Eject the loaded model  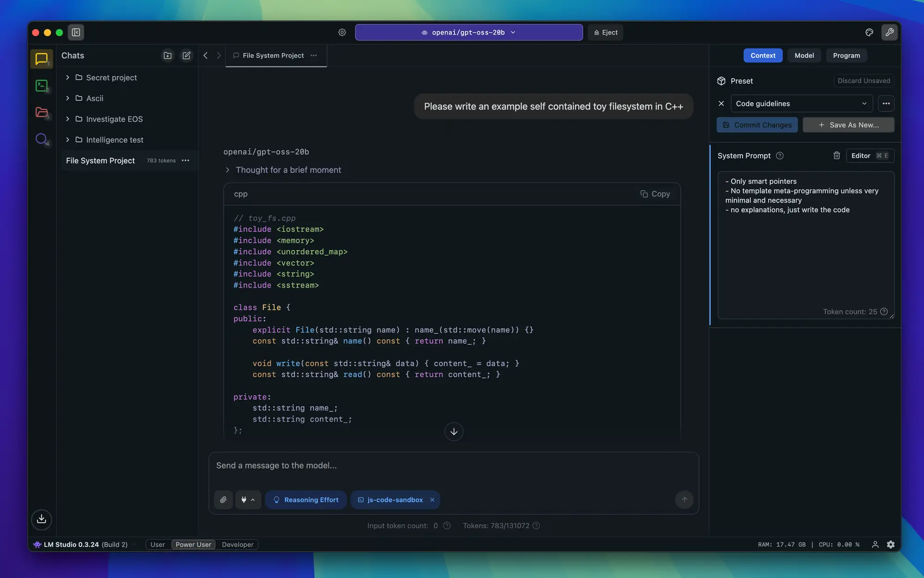[x=605, y=32]
